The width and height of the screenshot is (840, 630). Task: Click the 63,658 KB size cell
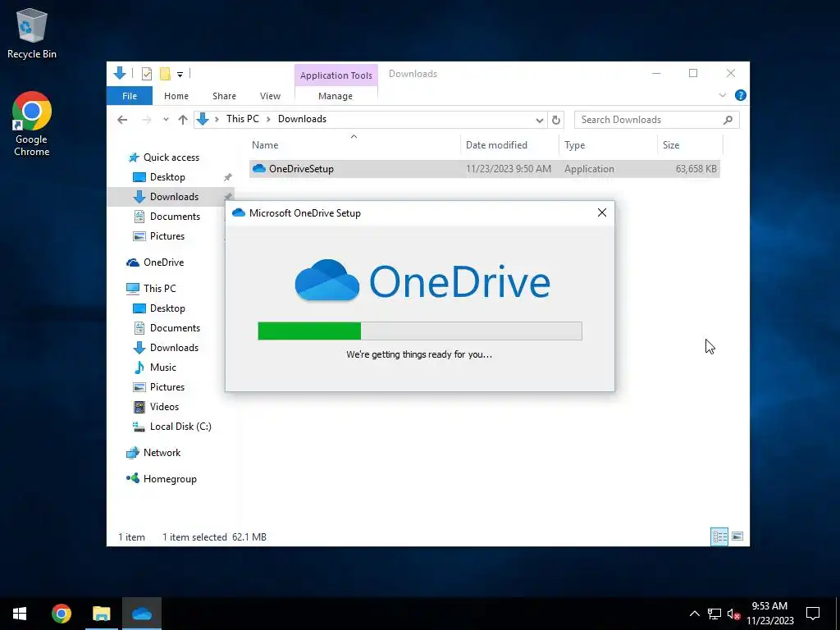696,169
